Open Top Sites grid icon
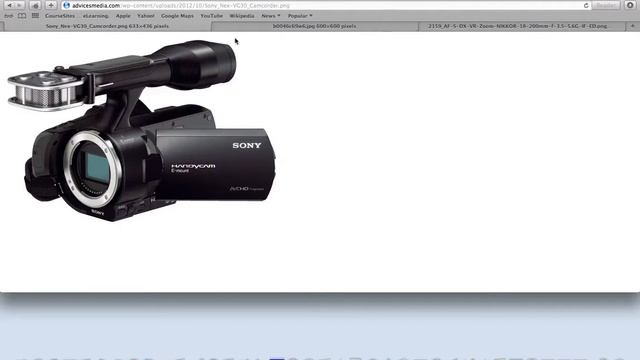Viewport: 640px width, 360px height. tap(36, 16)
